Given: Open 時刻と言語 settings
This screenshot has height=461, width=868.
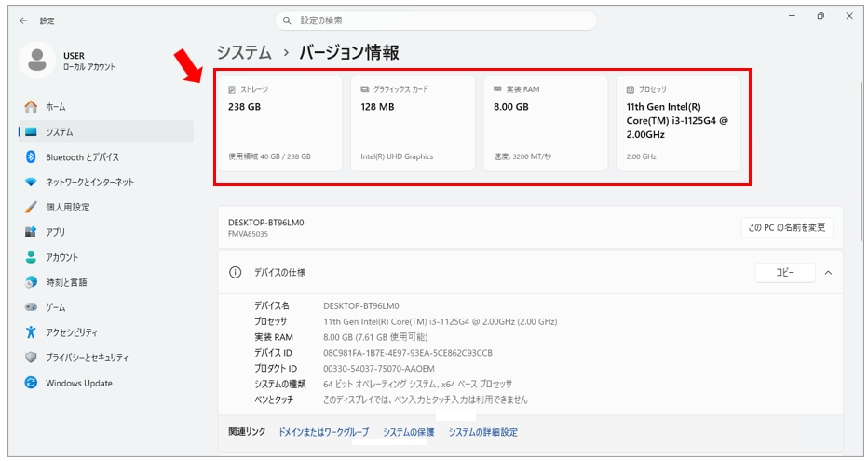Looking at the screenshot, I should click(106, 282).
